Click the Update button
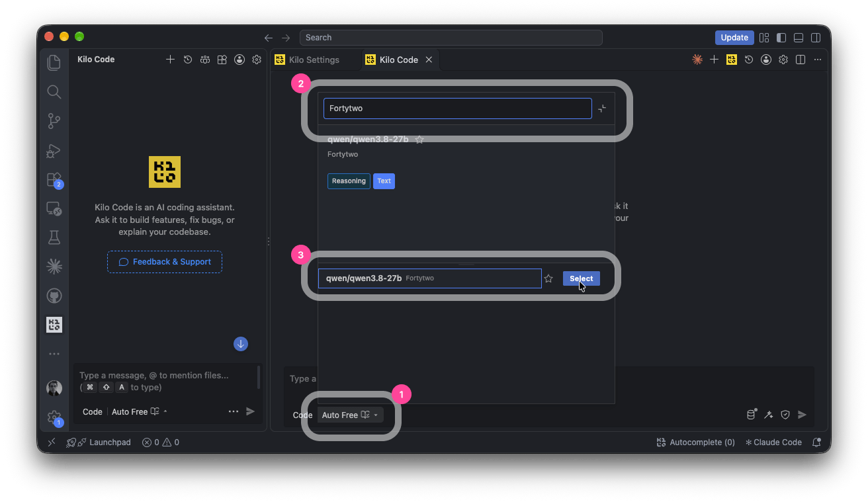Viewport: 868px width, 502px height. coord(734,38)
